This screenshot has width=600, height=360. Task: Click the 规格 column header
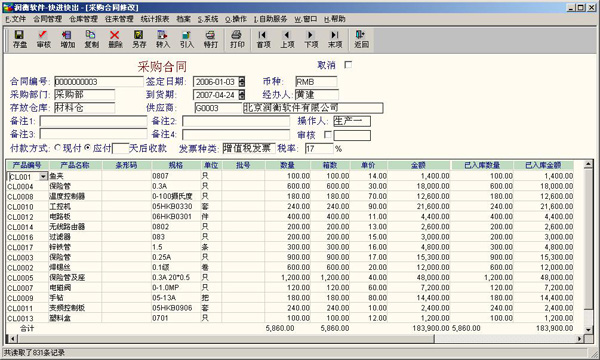pyautogui.click(x=176, y=165)
